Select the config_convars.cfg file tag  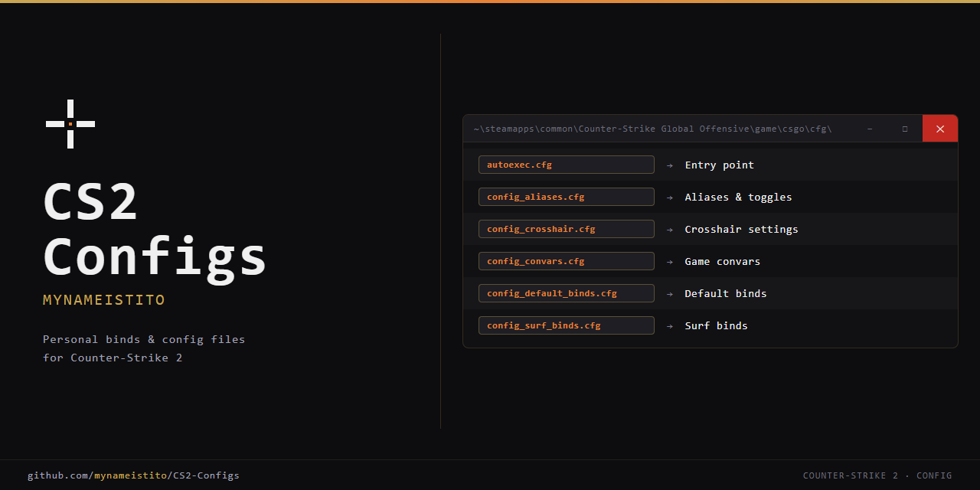click(567, 261)
